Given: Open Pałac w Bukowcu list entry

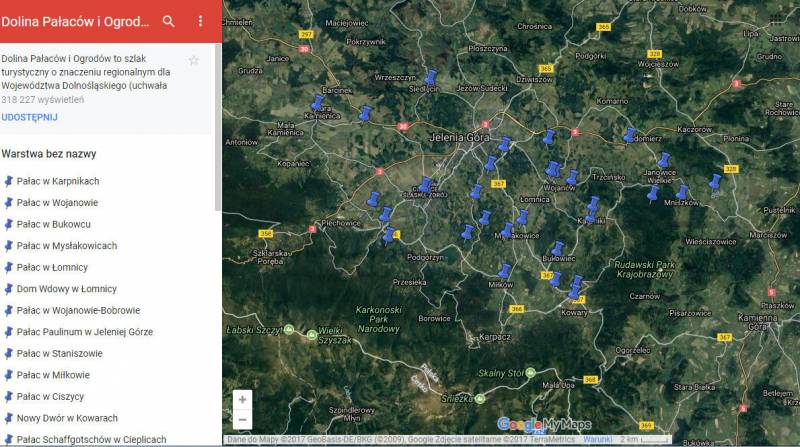Looking at the screenshot, I should [x=54, y=224].
